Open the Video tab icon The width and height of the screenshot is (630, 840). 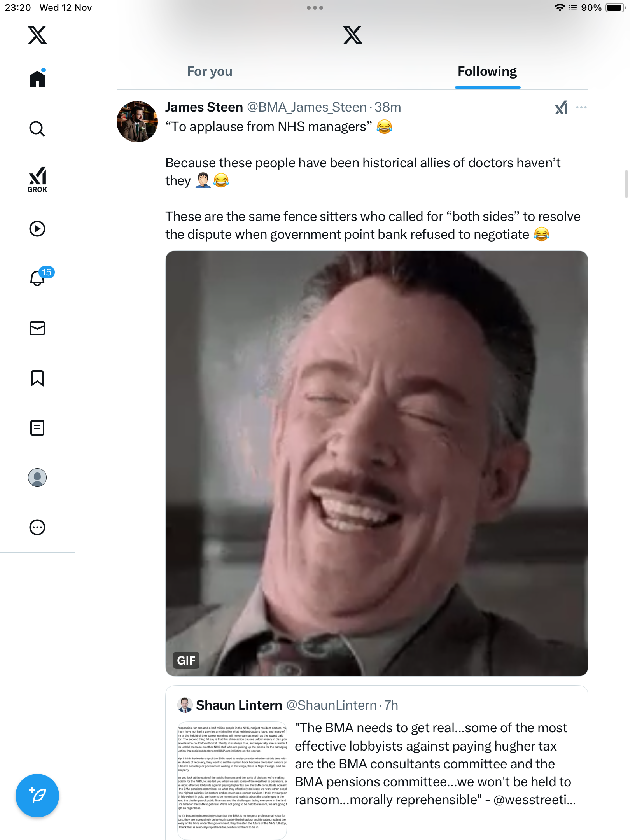coord(37,229)
